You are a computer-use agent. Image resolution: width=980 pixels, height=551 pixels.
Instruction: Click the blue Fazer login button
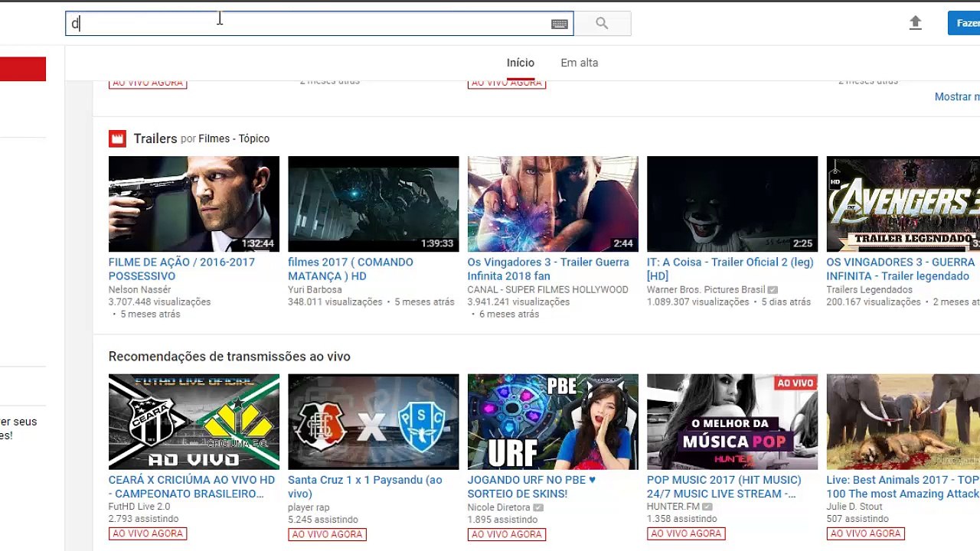964,23
